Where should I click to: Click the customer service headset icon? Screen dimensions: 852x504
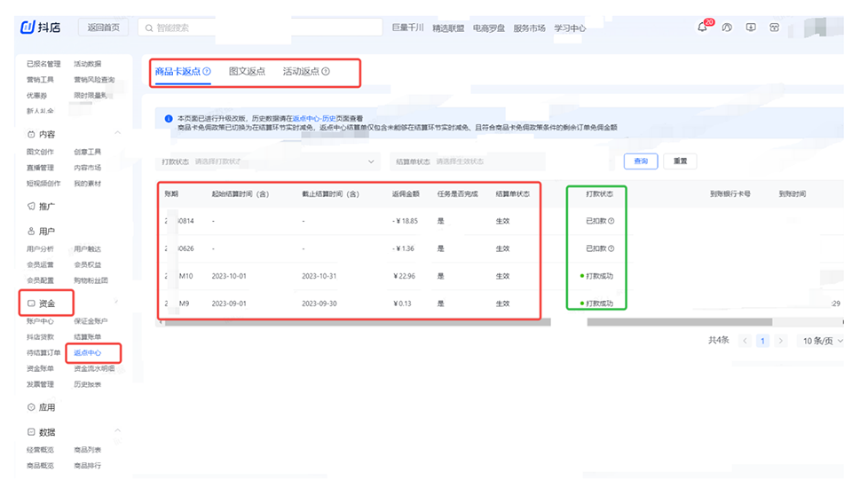click(x=727, y=28)
